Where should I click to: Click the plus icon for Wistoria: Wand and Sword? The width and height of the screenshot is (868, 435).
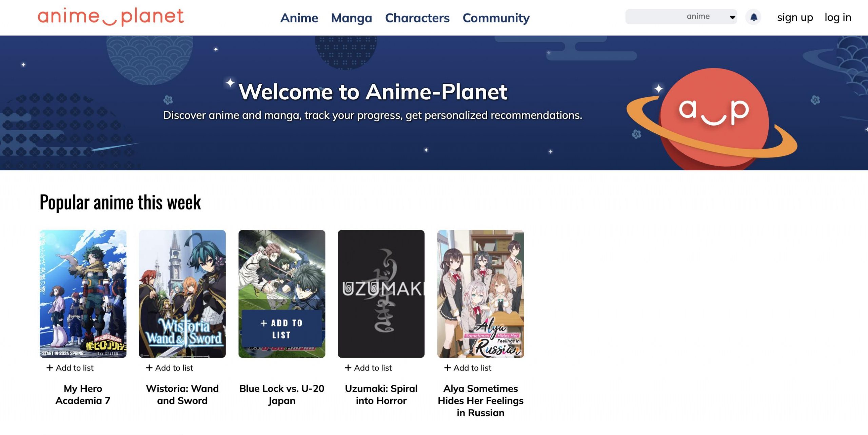(x=149, y=367)
